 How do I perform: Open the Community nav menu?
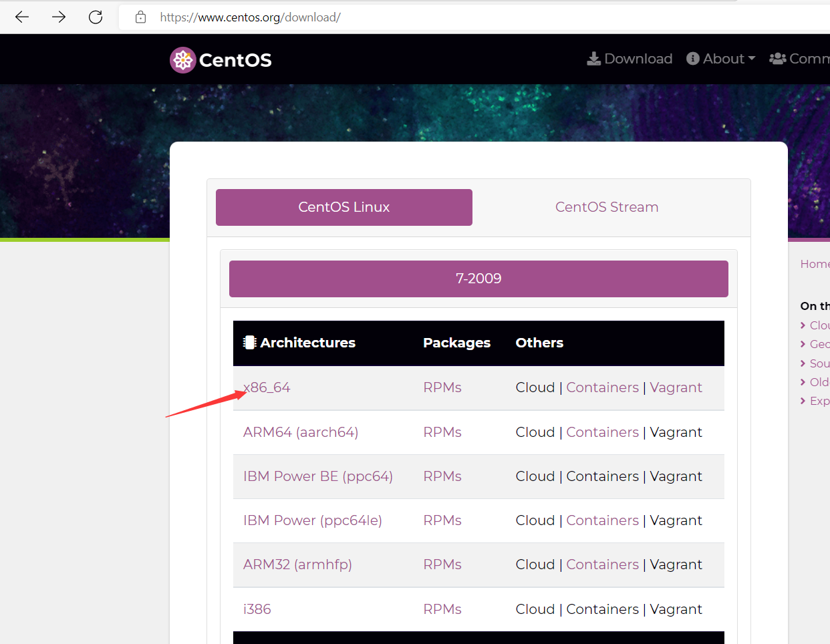click(799, 59)
